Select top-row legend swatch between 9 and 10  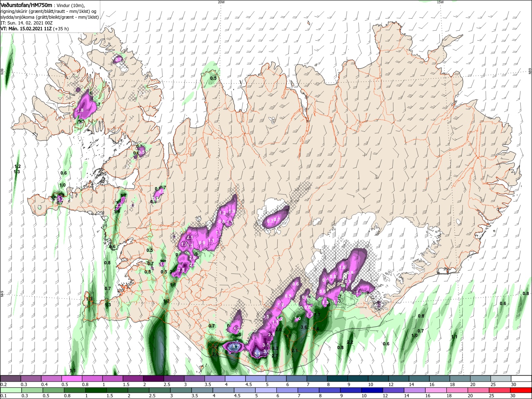tap(358, 379)
